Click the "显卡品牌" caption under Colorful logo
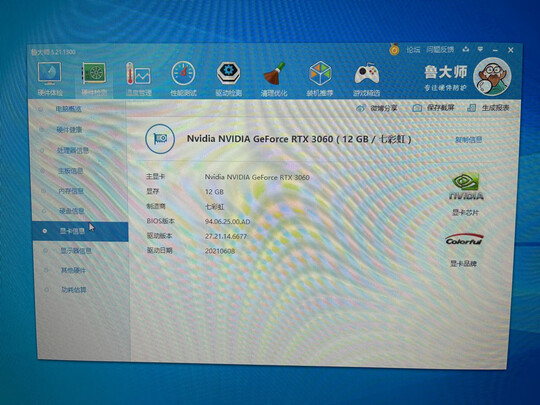Image resolution: width=540 pixels, height=405 pixels. (463, 264)
